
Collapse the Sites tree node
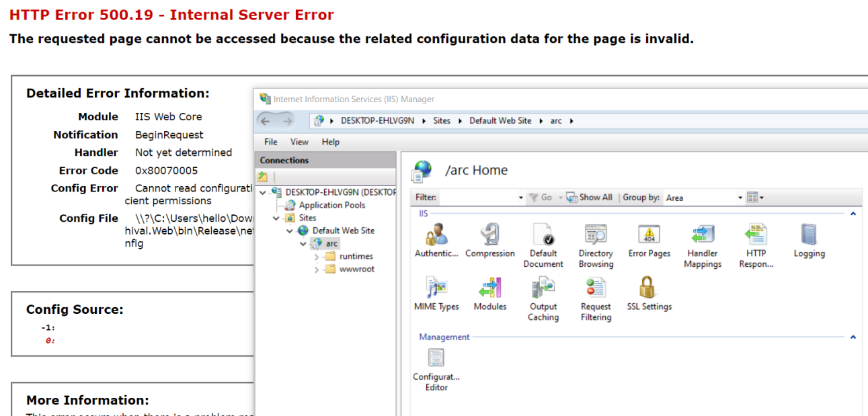point(276,218)
